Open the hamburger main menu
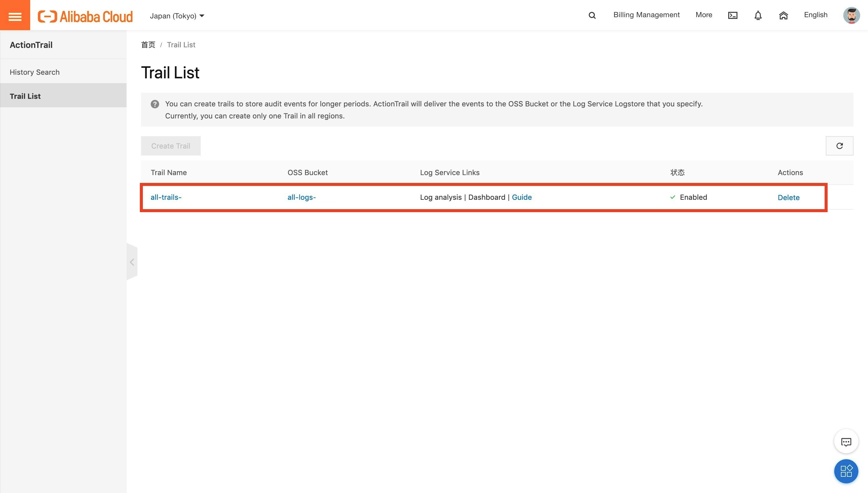 point(15,15)
